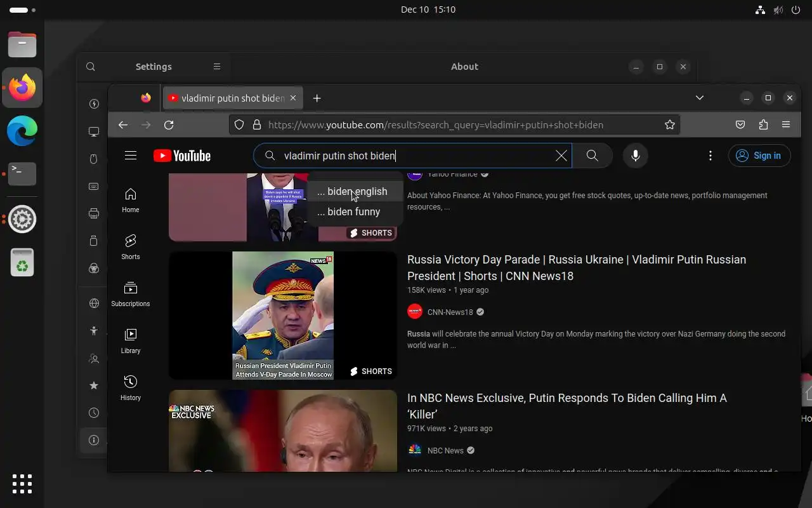Open Shorts in YouTube sidebar
812x508 pixels.
(x=131, y=247)
